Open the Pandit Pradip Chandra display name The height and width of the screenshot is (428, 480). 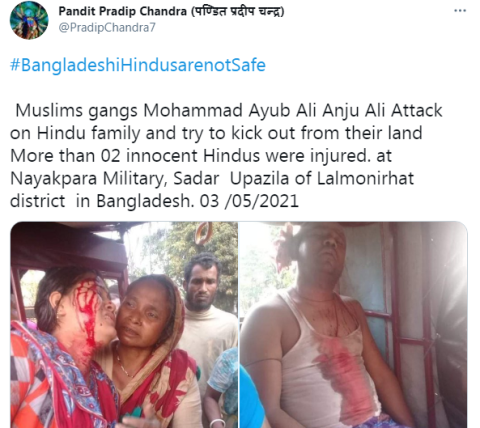171,11
